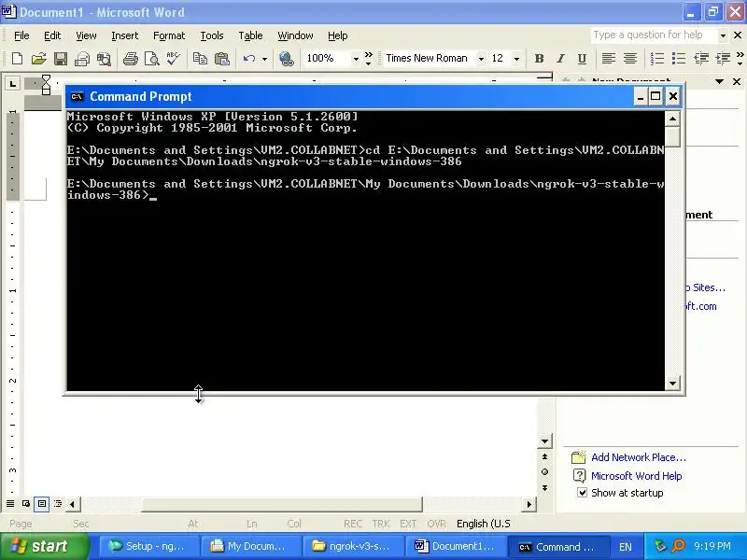Click the Undo arrow icon

248,59
